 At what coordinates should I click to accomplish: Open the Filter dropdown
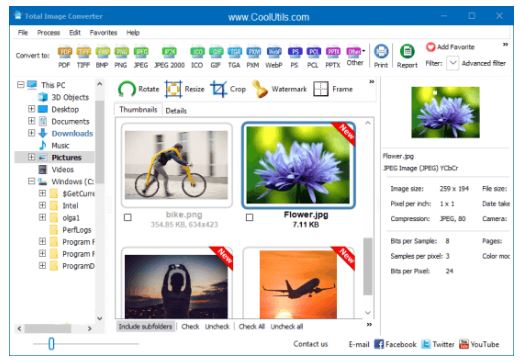[452, 63]
